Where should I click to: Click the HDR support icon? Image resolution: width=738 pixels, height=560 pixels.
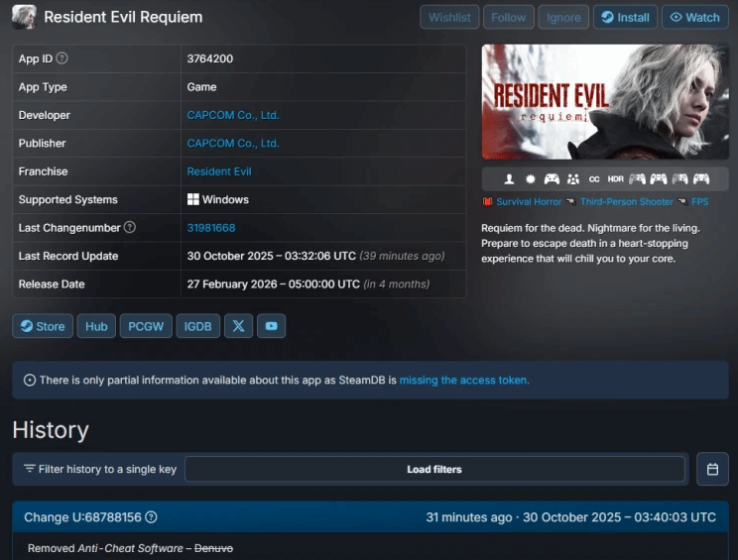pyautogui.click(x=615, y=179)
